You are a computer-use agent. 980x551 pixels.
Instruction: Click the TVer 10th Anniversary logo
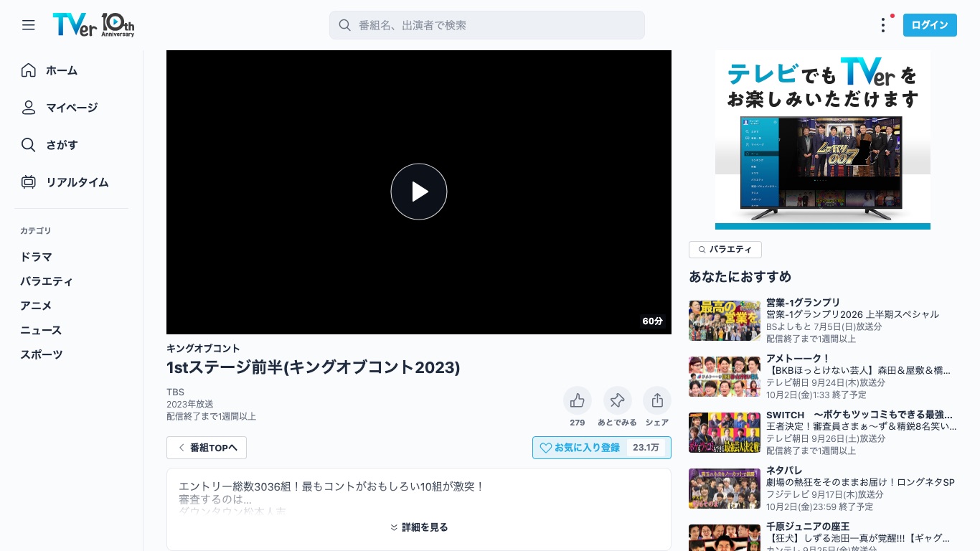pyautogui.click(x=93, y=25)
